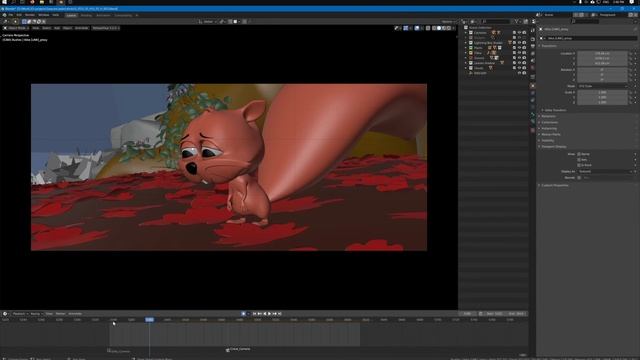Expand the Plants collection in outliner

(466, 48)
